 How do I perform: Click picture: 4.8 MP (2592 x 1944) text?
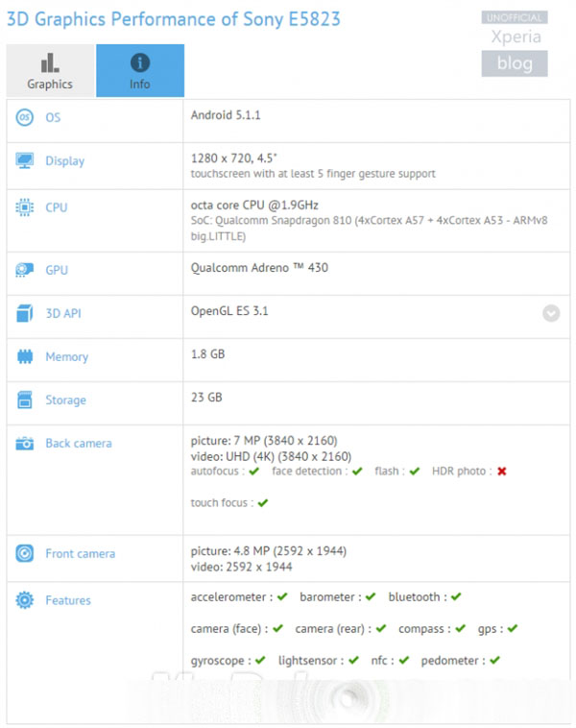(269, 551)
